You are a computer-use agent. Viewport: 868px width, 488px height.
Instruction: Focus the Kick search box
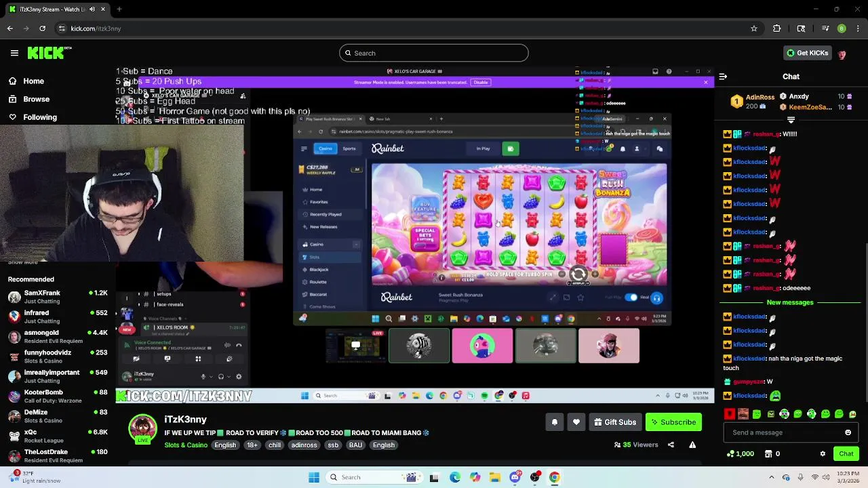(434, 53)
